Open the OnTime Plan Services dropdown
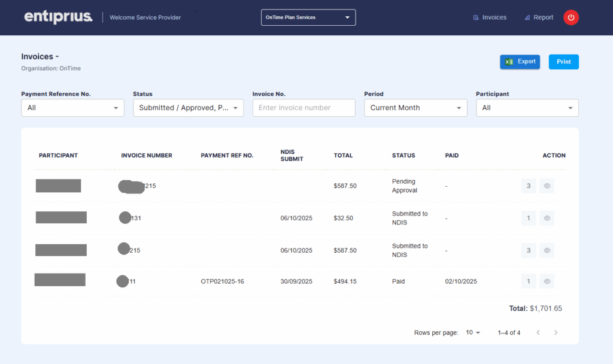The image size is (613, 364). coord(308,17)
